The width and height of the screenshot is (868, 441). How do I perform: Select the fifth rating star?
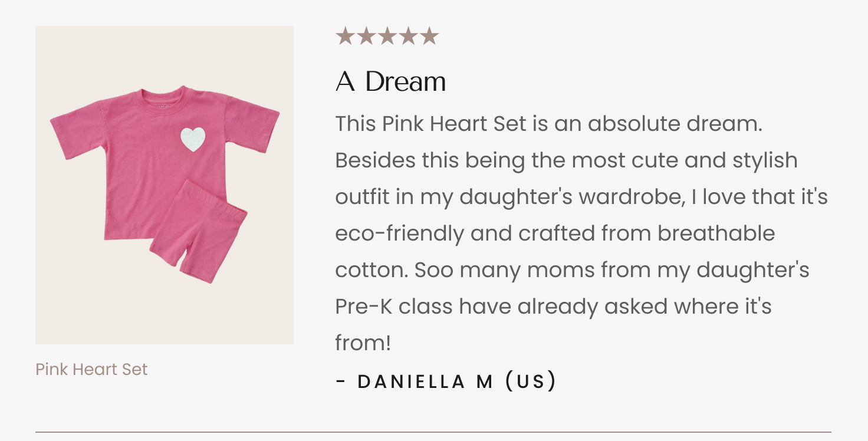(x=429, y=37)
